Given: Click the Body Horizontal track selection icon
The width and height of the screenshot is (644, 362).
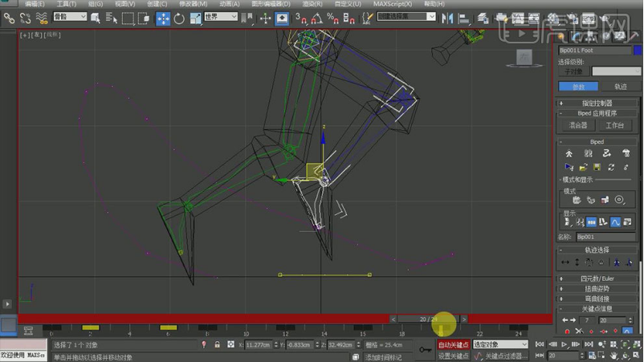Looking at the screenshot, I should pos(565,262).
